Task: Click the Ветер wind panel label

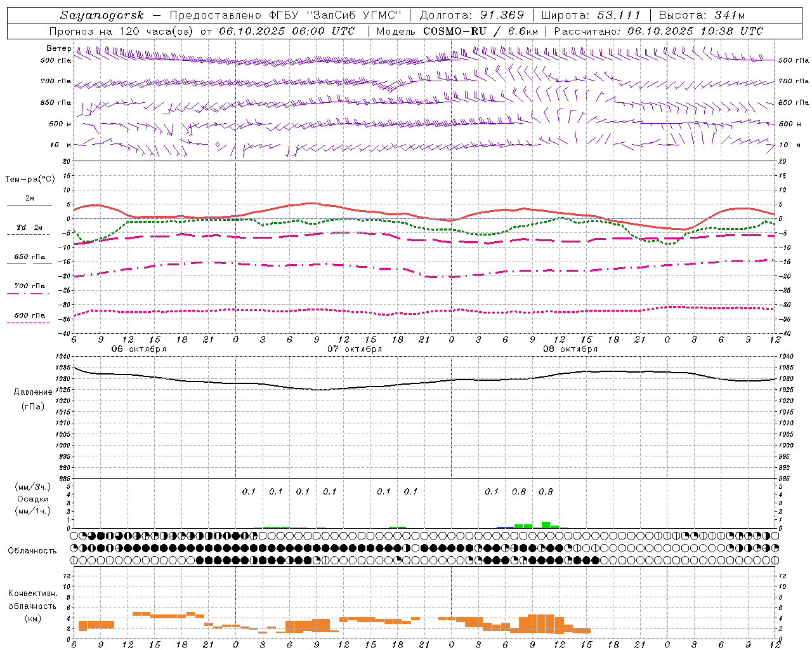Action: click(59, 48)
